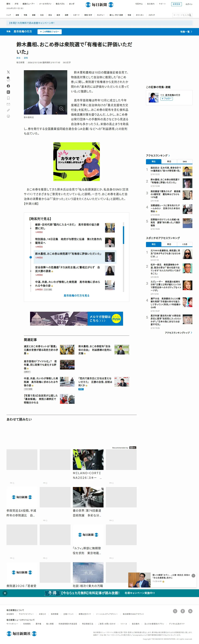199x644 pixels.
Task: Click the 読む政治 メルマガ登録 banner
Action: (77, 319)
